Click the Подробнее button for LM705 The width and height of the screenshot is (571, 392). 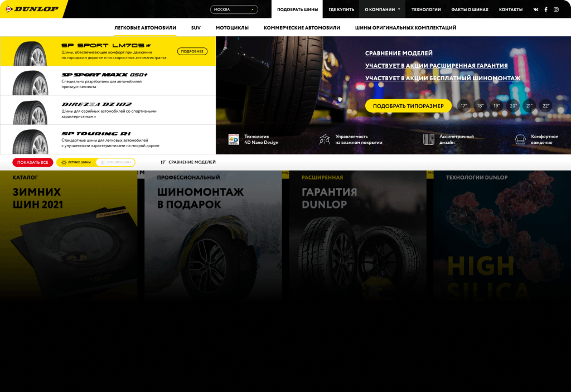pyautogui.click(x=192, y=51)
